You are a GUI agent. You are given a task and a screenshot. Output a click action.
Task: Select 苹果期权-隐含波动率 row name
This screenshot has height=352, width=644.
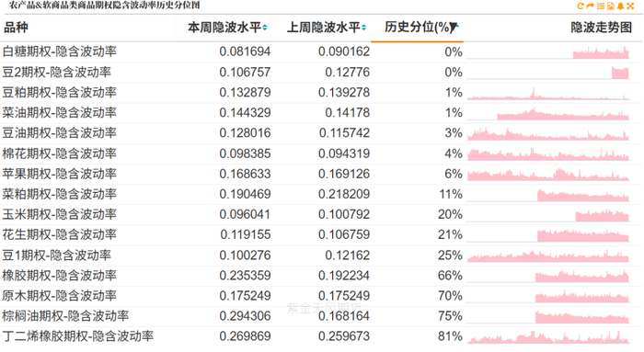60,174
